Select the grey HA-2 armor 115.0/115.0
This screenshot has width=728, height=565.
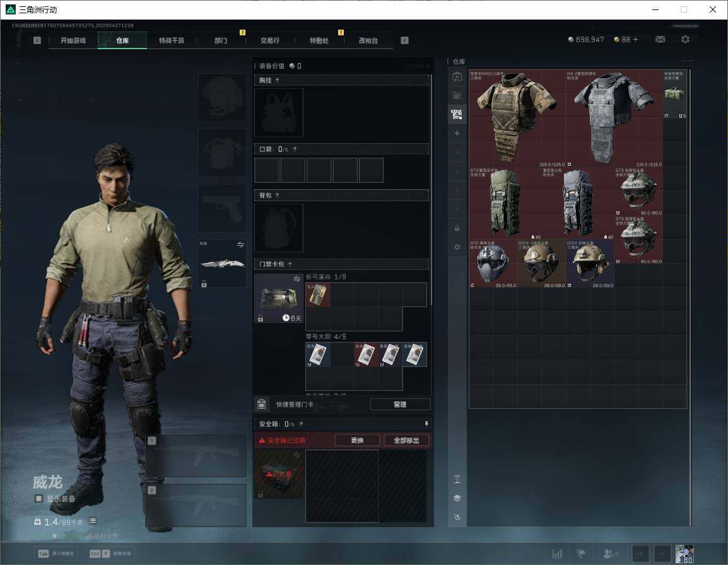(x=614, y=119)
